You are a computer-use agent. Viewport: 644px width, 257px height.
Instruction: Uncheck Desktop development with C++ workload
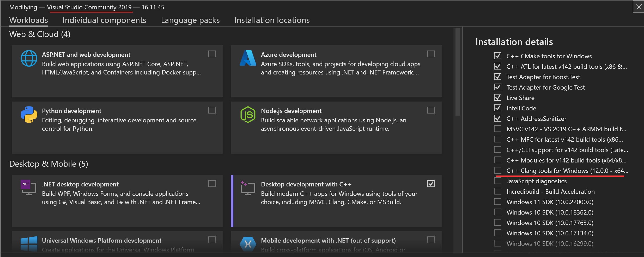click(x=431, y=184)
